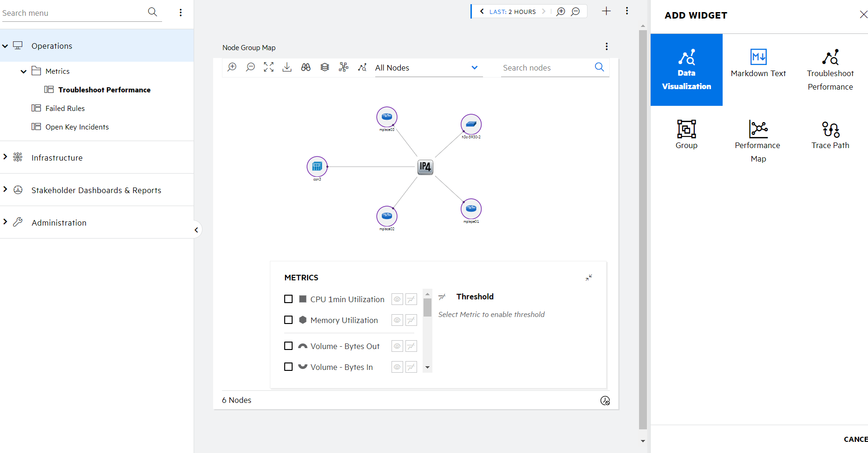Click the dashboard vertical scrollbar
This screenshot has width=868, height=453.
[x=643, y=230]
